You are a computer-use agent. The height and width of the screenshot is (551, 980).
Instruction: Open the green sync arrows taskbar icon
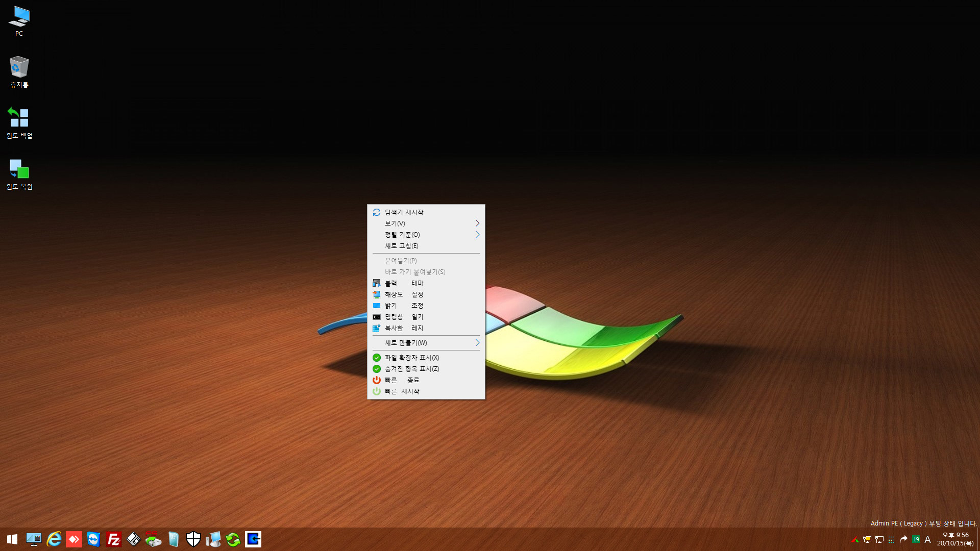[233, 539]
